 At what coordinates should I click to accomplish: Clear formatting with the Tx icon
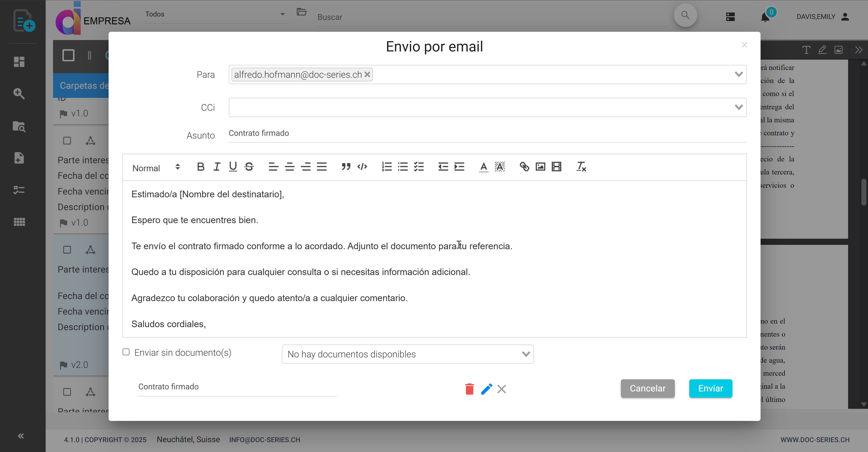coord(581,166)
